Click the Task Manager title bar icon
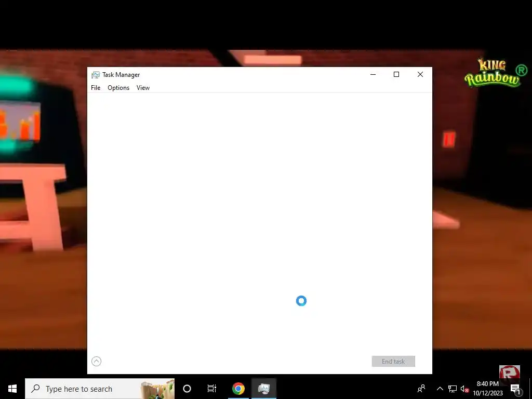 coord(96,75)
